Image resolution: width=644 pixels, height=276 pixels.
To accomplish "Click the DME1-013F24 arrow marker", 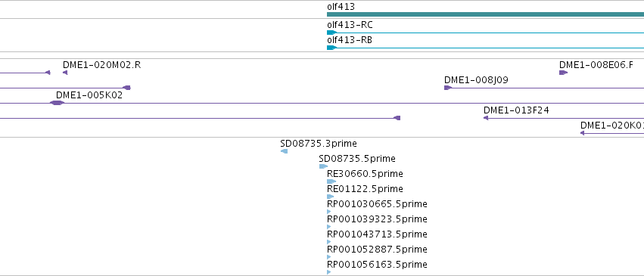I will (486, 118).
